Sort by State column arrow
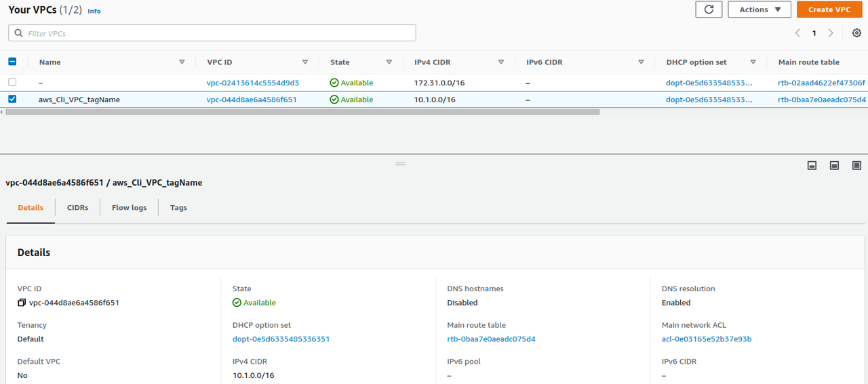 coord(389,62)
